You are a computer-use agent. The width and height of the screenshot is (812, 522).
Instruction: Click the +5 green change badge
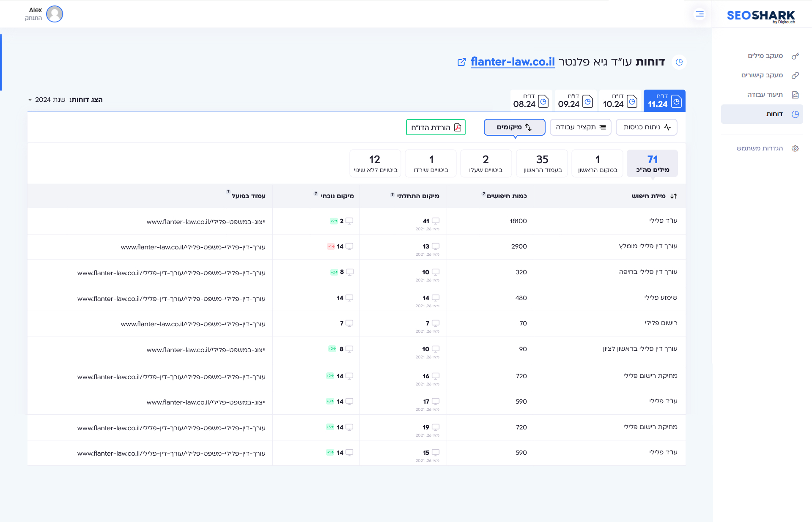pyautogui.click(x=330, y=427)
